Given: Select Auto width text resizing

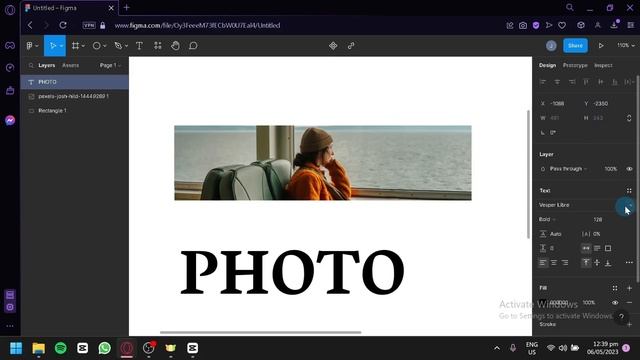Looking at the screenshot, I should [586, 248].
